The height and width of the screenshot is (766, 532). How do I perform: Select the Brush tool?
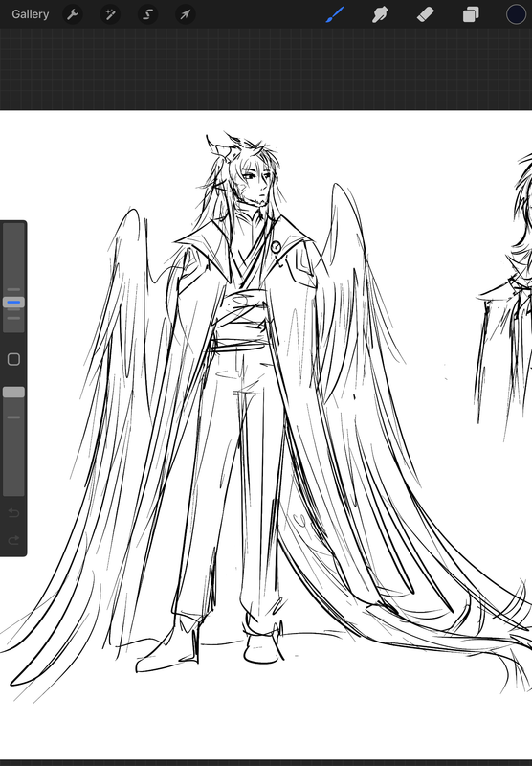click(x=335, y=14)
